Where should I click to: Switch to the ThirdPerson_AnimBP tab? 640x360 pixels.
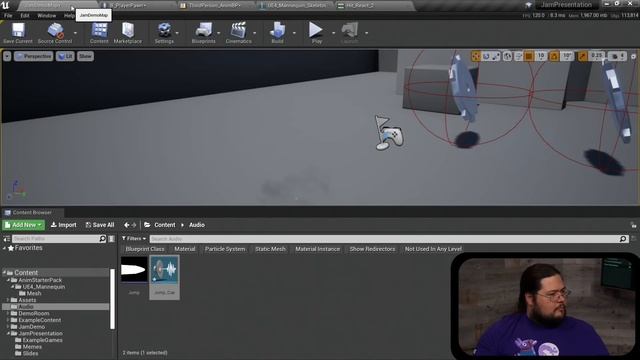(215, 5)
